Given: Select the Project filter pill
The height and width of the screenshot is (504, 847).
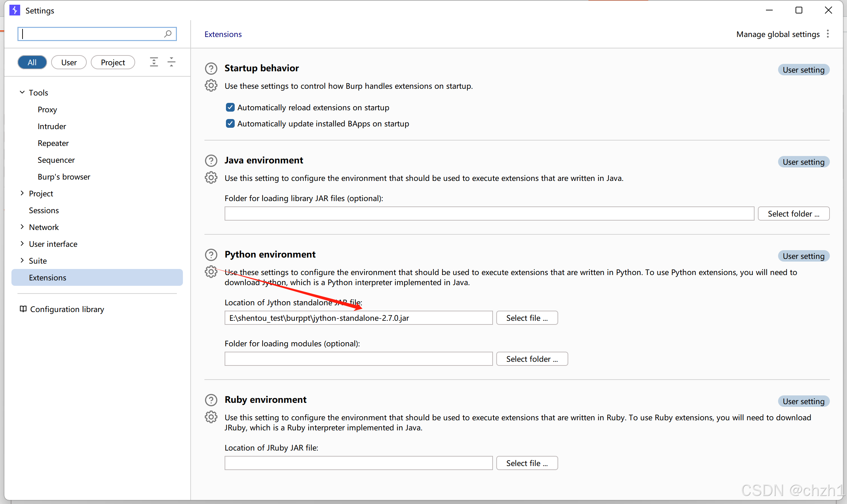Looking at the screenshot, I should click(x=113, y=63).
